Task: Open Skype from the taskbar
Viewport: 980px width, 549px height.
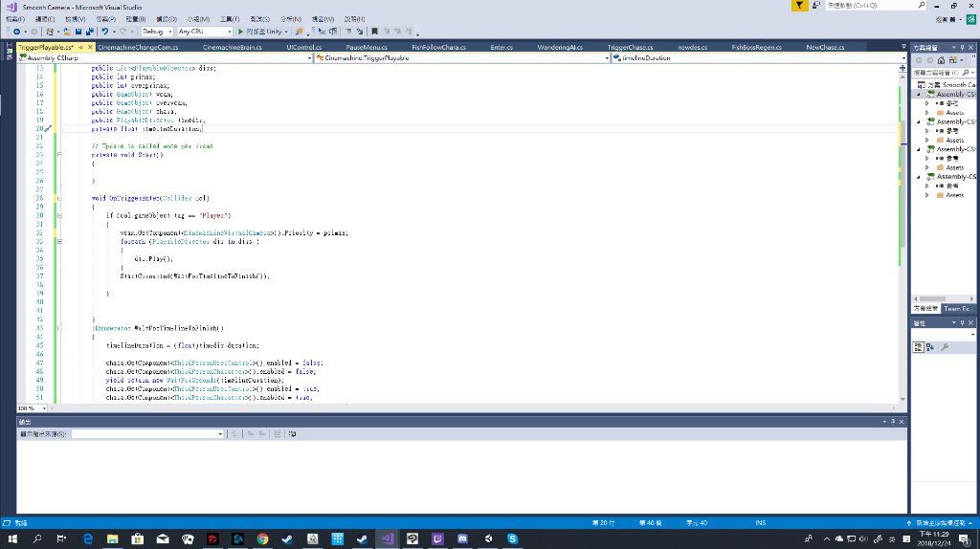Action: (x=512, y=538)
